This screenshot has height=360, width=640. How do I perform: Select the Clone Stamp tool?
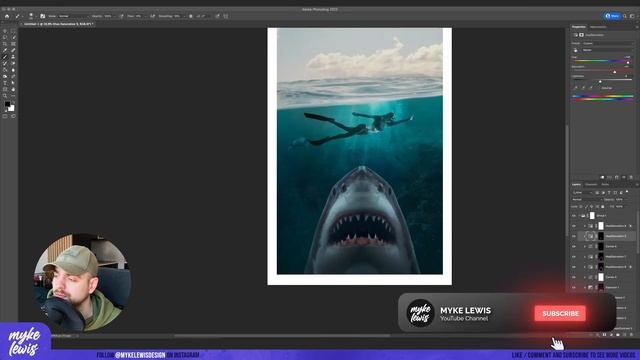pos(13,57)
